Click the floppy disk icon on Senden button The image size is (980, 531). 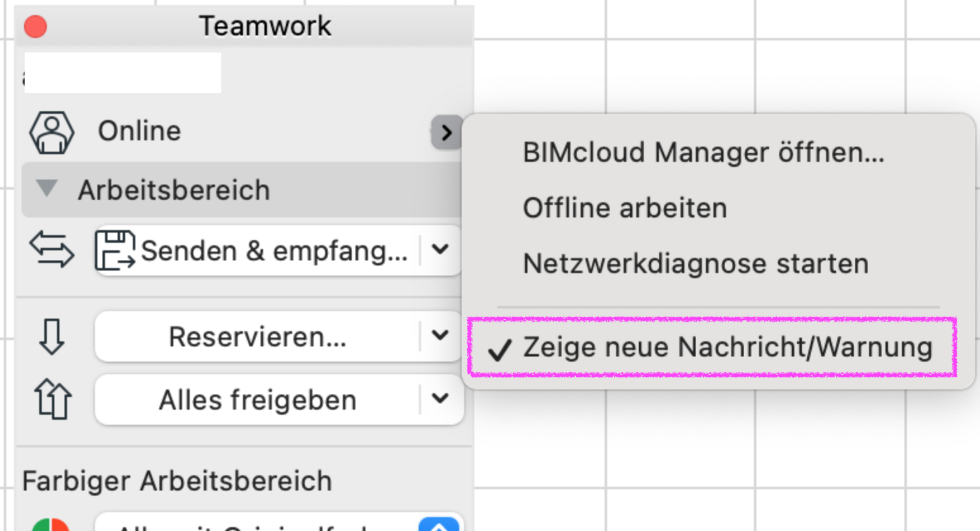[115, 250]
